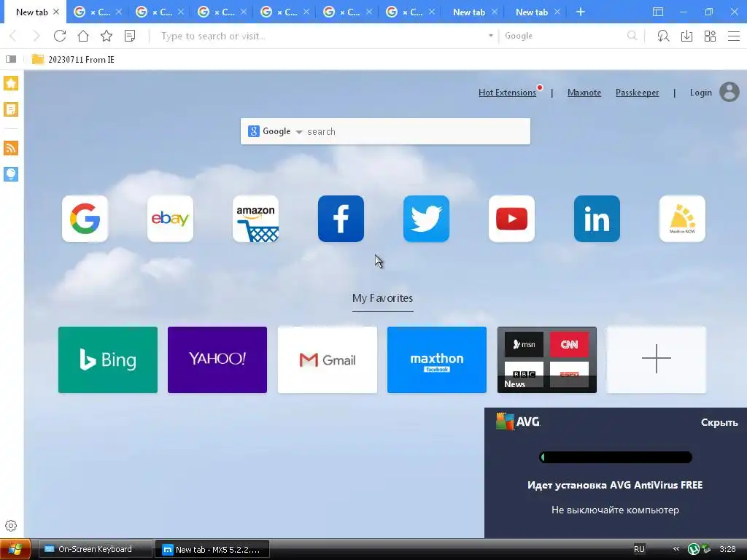
Task: Open the Gmail favorite tile
Action: point(328,360)
